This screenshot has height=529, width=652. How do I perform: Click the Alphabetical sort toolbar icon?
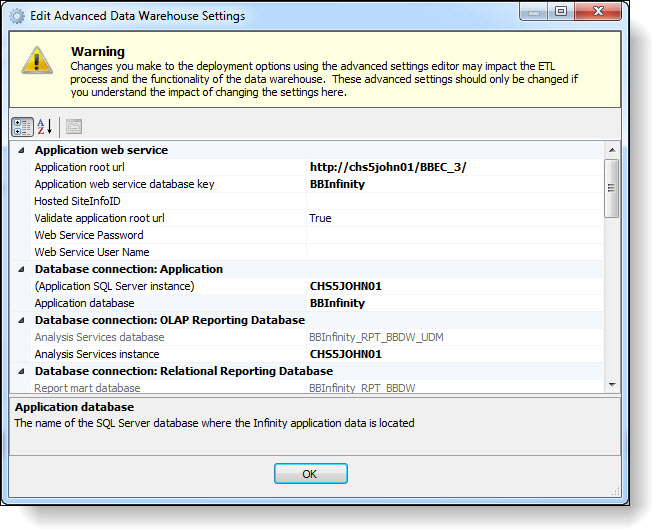click(45, 126)
